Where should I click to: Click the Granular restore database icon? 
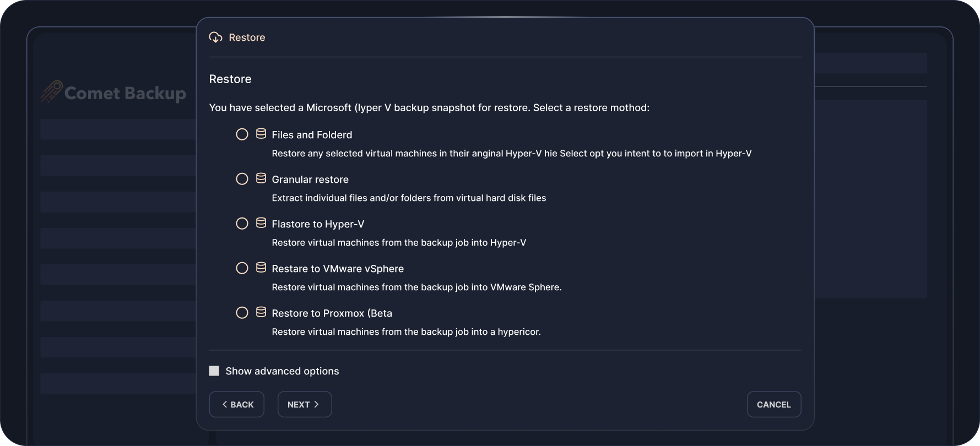pyautogui.click(x=261, y=178)
